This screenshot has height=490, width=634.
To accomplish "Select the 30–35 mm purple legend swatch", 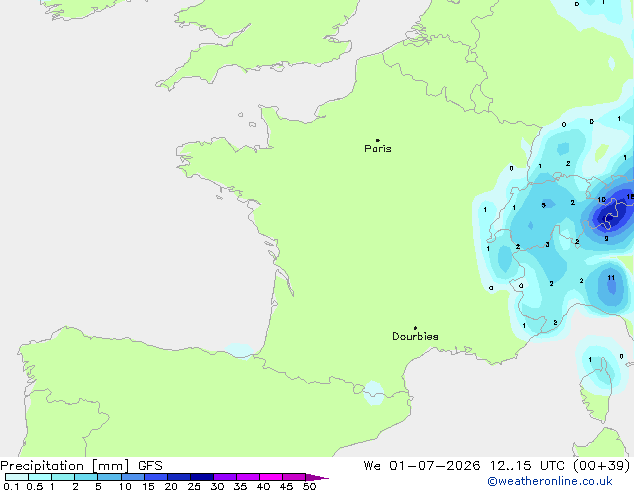I will point(225,477).
